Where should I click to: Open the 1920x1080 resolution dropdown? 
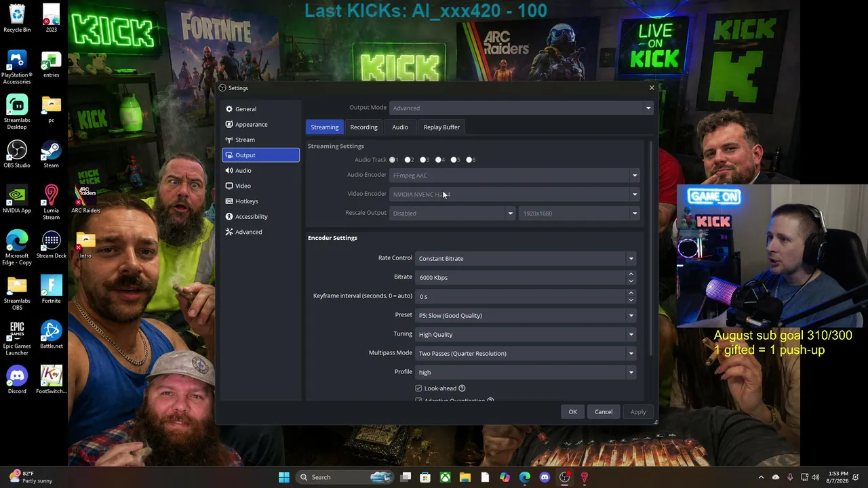(x=579, y=213)
